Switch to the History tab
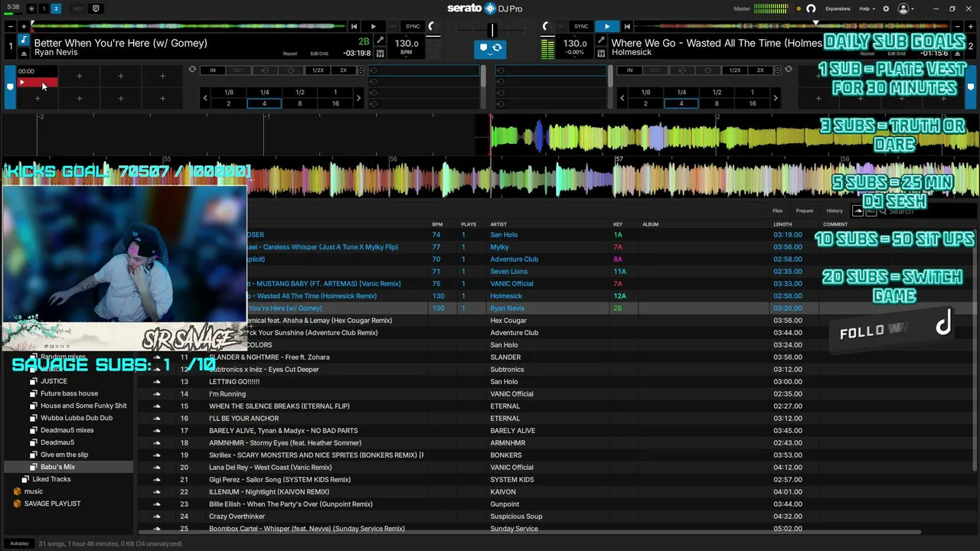 835,210
